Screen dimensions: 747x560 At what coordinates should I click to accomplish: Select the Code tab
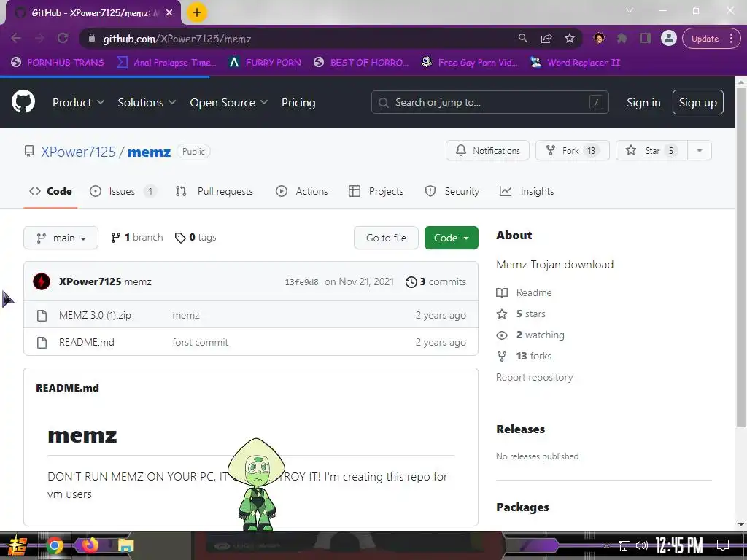(50, 191)
